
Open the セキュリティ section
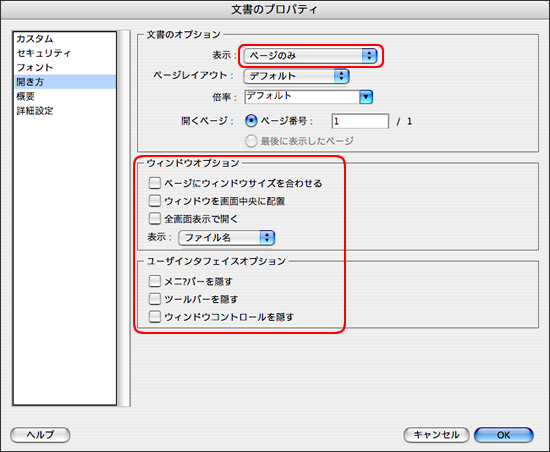[x=43, y=53]
